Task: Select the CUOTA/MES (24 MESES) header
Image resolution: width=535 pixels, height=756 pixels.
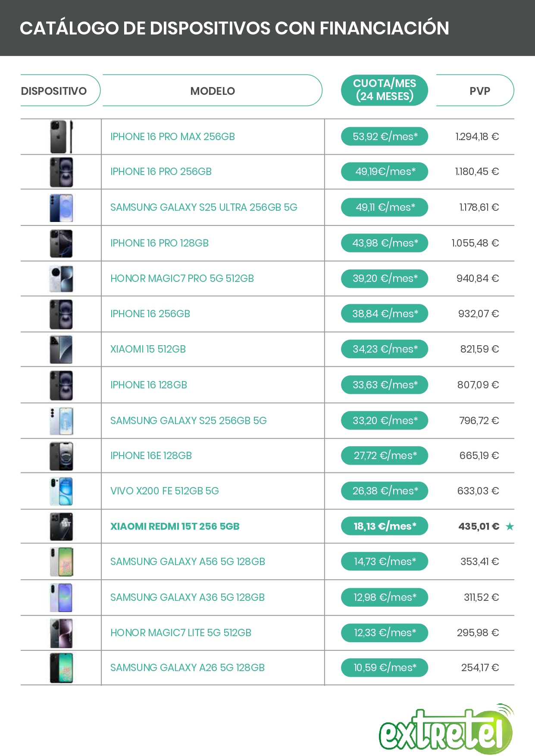Action: [384, 90]
